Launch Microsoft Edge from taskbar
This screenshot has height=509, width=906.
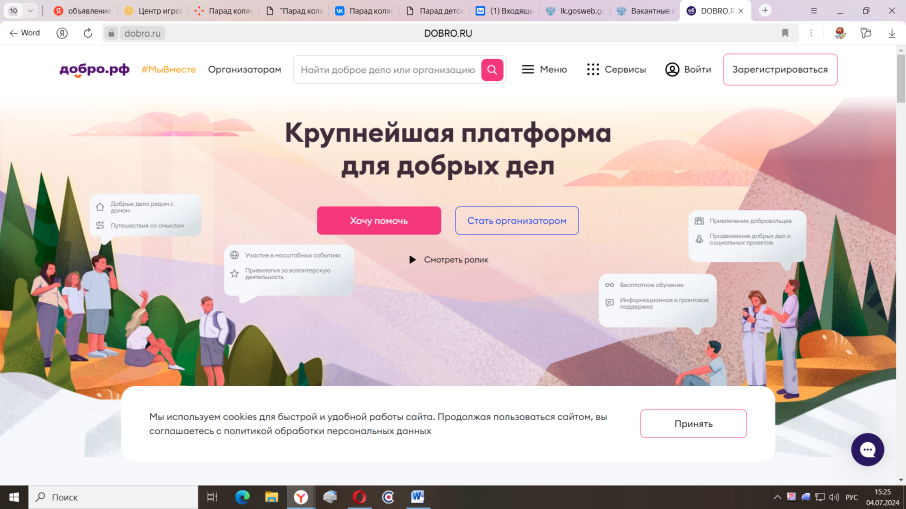tap(242, 497)
